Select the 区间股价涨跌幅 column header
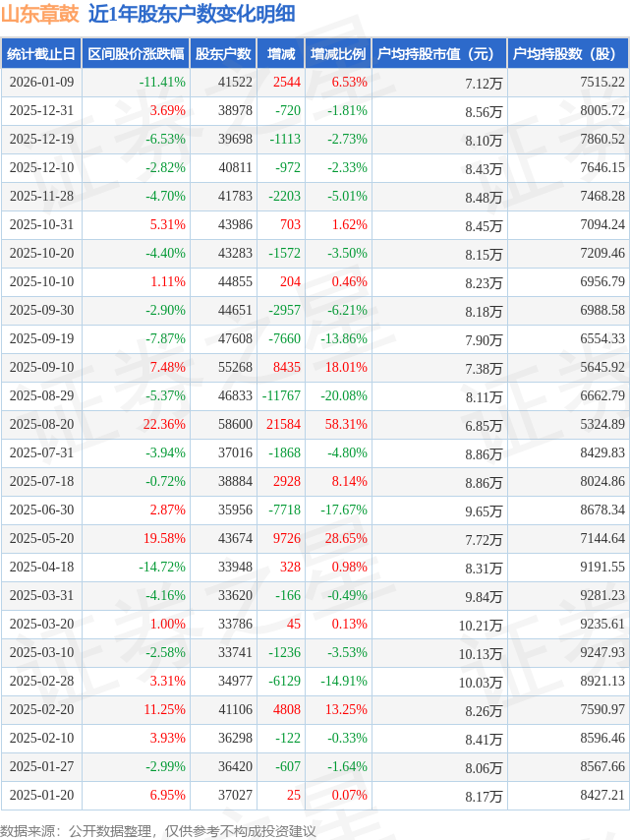The image size is (630, 840). (135, 54)
